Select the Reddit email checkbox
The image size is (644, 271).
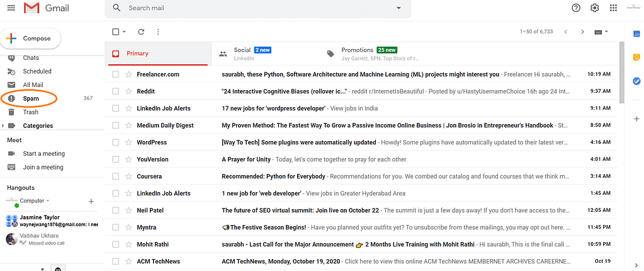click(116, 91)
